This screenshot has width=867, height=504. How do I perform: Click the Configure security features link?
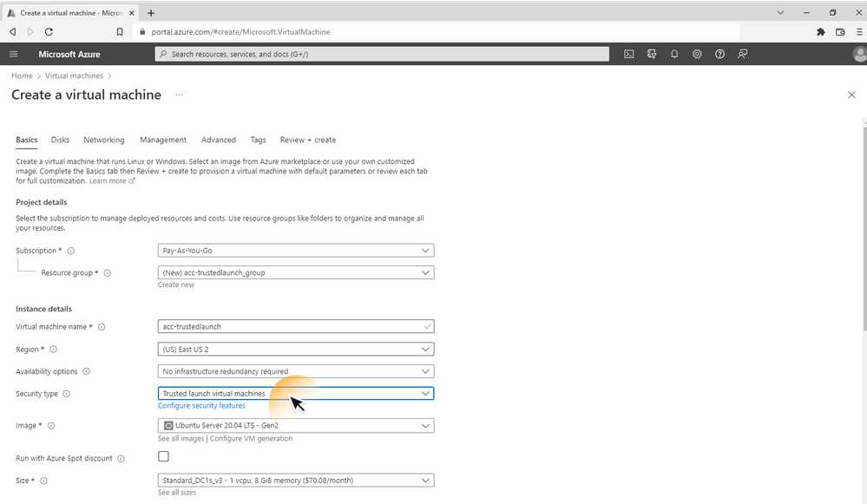click(x=201, y=406)
